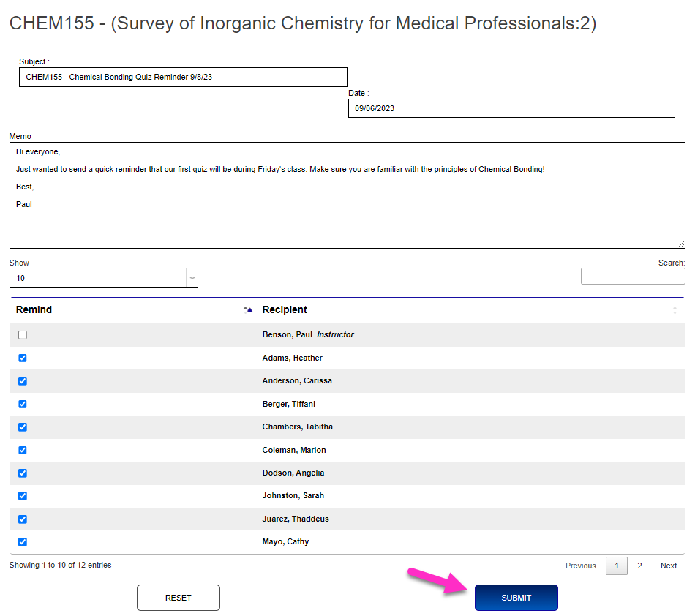
Task: Toggle the Berger, Tiffani checkbox
Action: [23, 404]
